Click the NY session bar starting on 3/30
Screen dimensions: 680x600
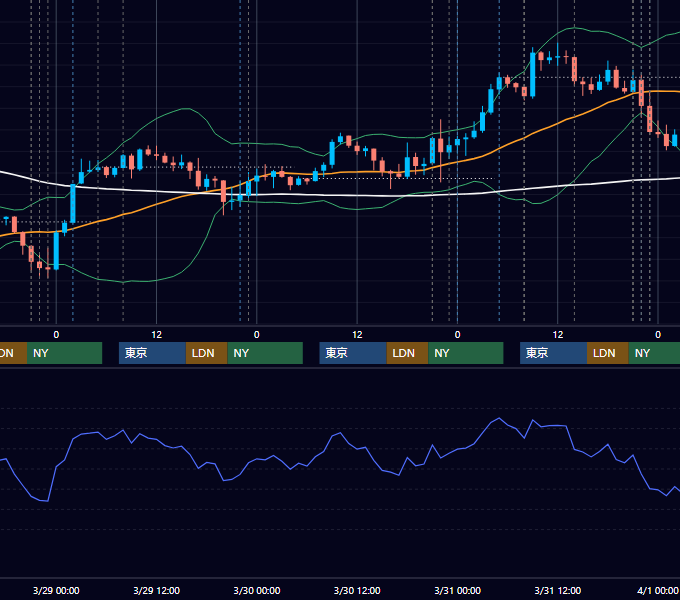pos(466,353)
